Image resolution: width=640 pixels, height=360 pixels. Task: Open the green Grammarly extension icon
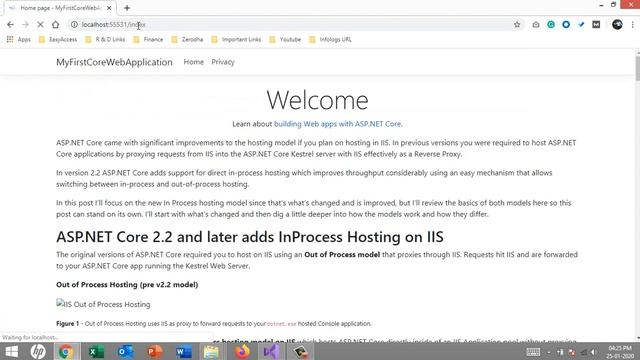pos(551,24)
